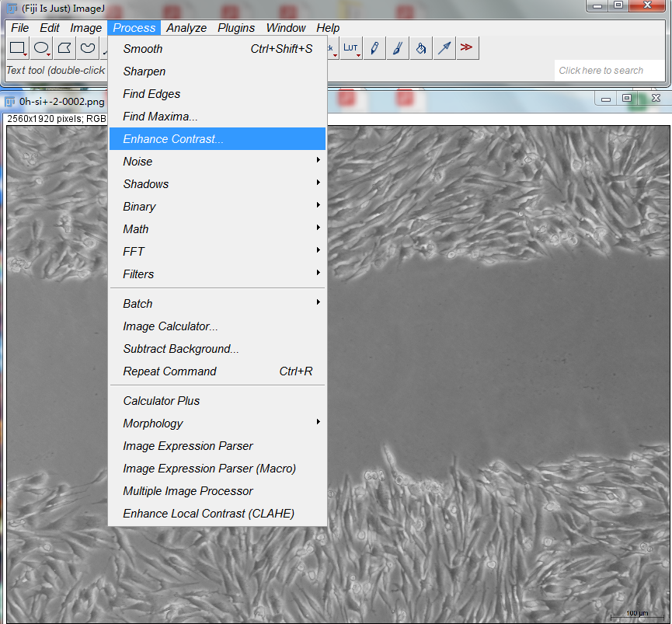Open the Analyze menu
This screenshot has height=624, width=672.
click(186, 28)
